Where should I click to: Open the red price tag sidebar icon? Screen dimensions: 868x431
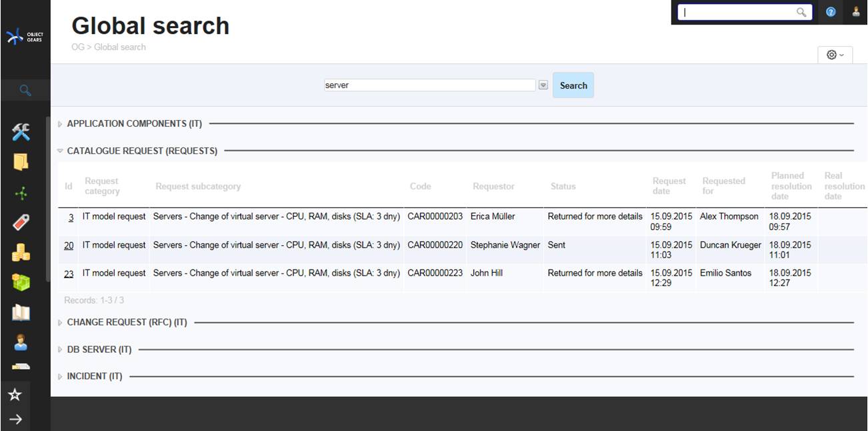coord(21,223)
